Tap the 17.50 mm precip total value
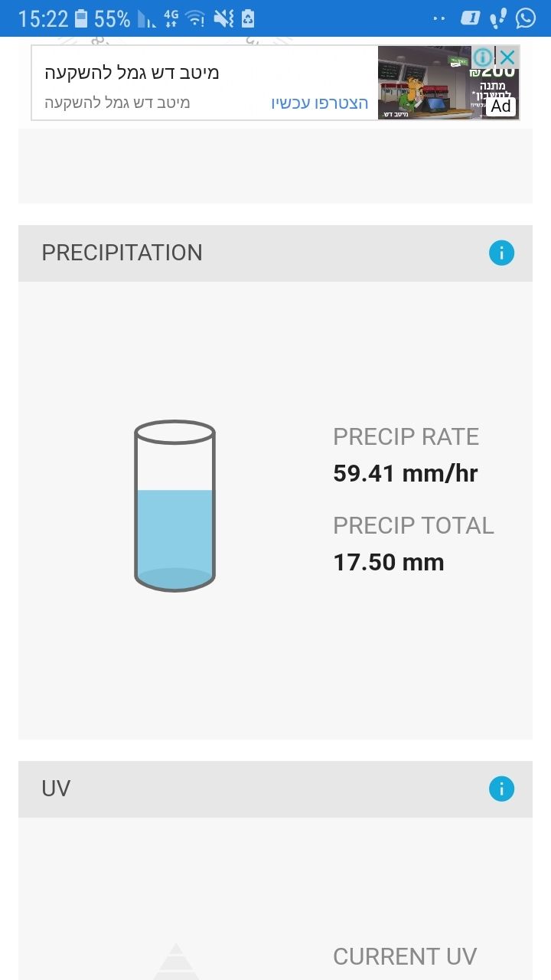551x980 pixels. (389, 563)
